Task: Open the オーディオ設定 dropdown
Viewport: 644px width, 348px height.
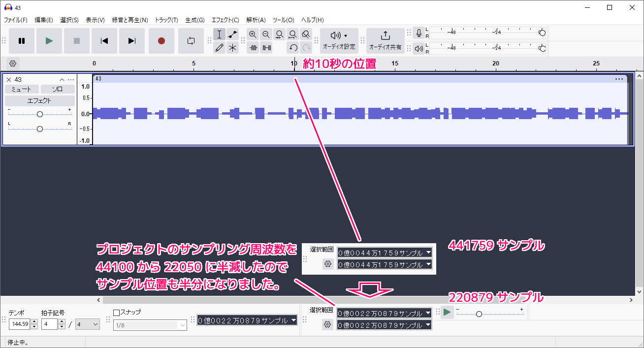Action: coord(339,41)
